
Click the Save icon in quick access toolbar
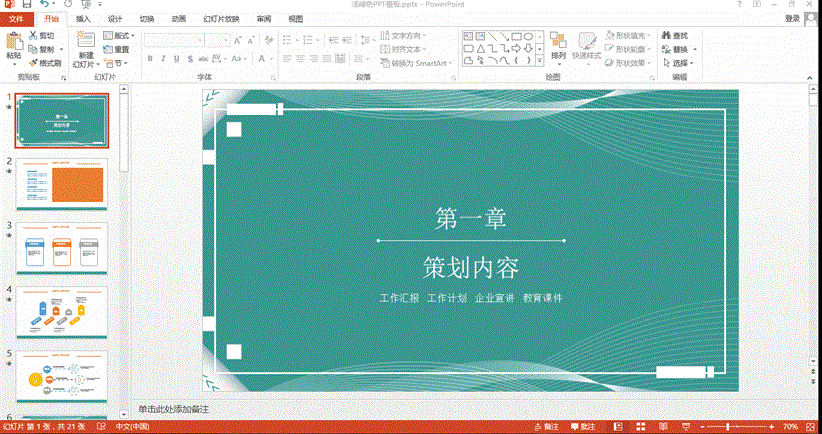(26, 5)
